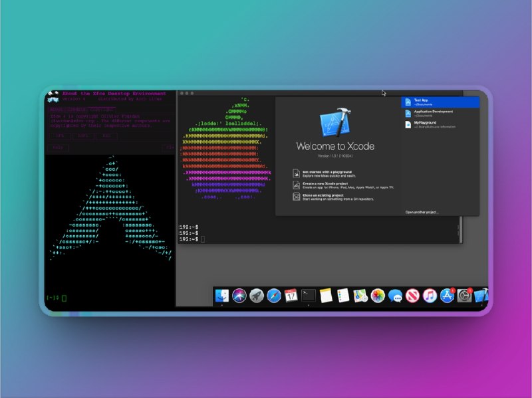Click the BSD license button
Viewport: 532px width, 398px height.
pyautogui.click(x=105, y=134)
